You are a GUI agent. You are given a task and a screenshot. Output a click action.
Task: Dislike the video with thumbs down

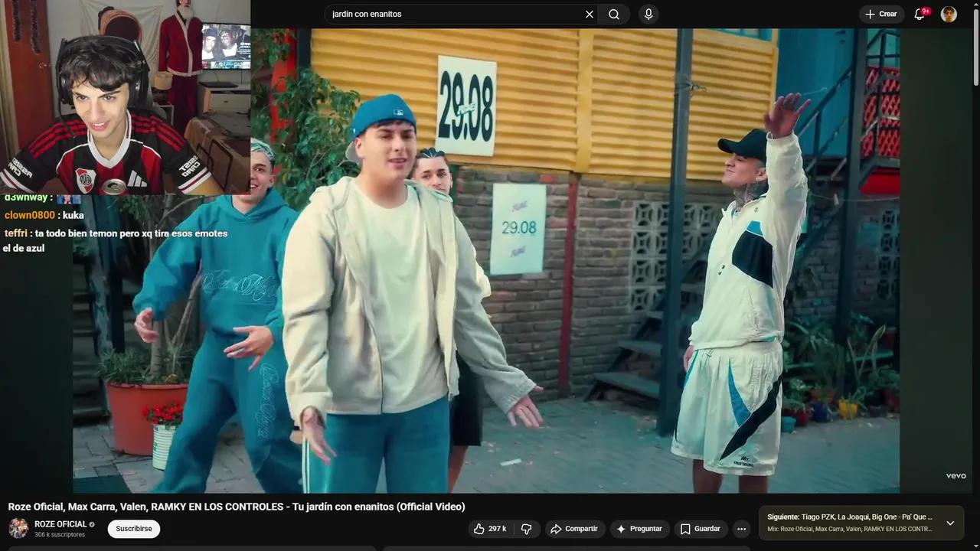pyautogui.click(x=527, y=529)
